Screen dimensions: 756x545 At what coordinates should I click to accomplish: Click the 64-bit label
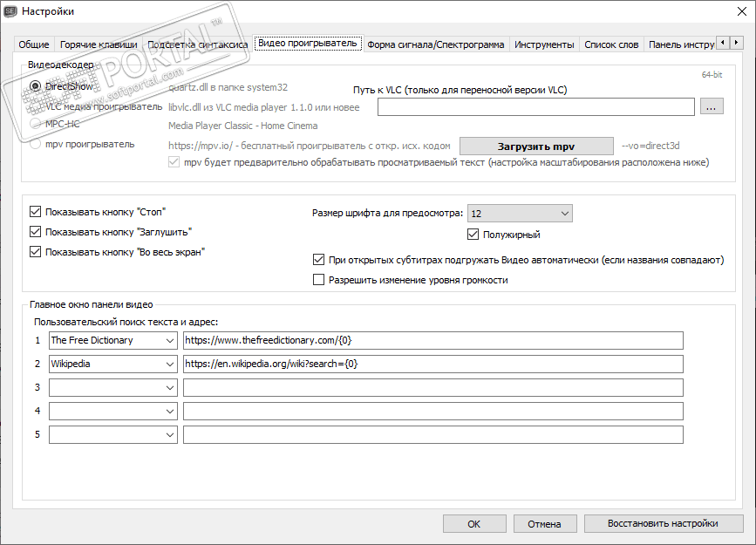coord(712,75)
